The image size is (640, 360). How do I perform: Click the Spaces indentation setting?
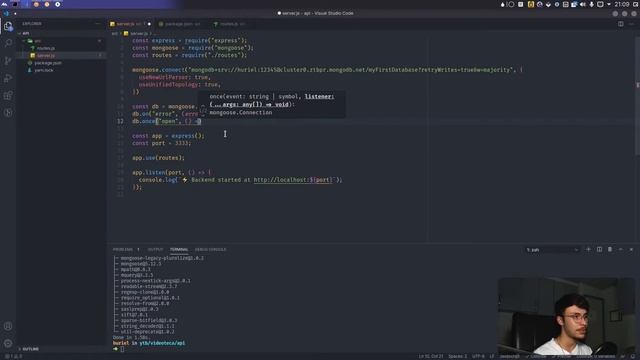(x=458, y=356)
